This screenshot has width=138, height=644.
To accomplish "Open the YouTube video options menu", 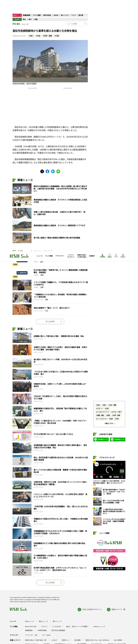I will (x=121, y=464).
